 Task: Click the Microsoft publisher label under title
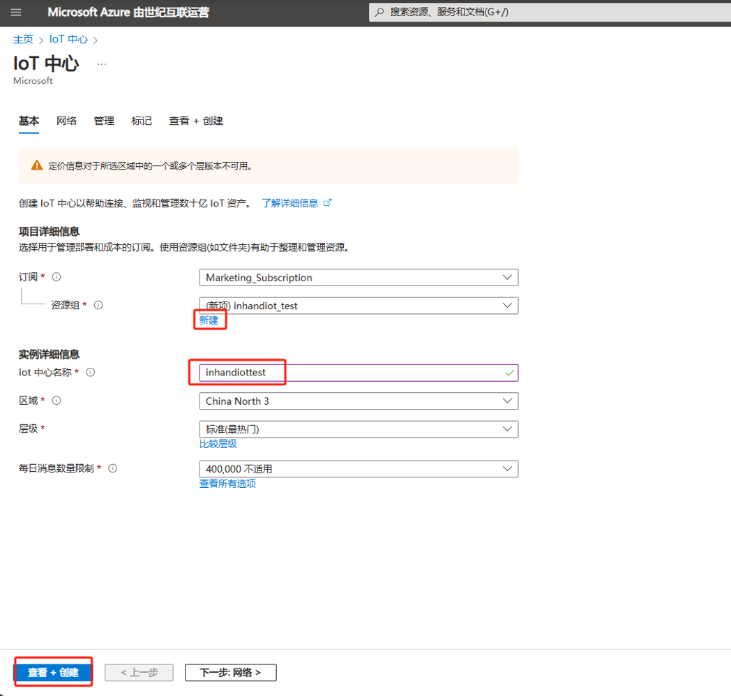(33, 81)
